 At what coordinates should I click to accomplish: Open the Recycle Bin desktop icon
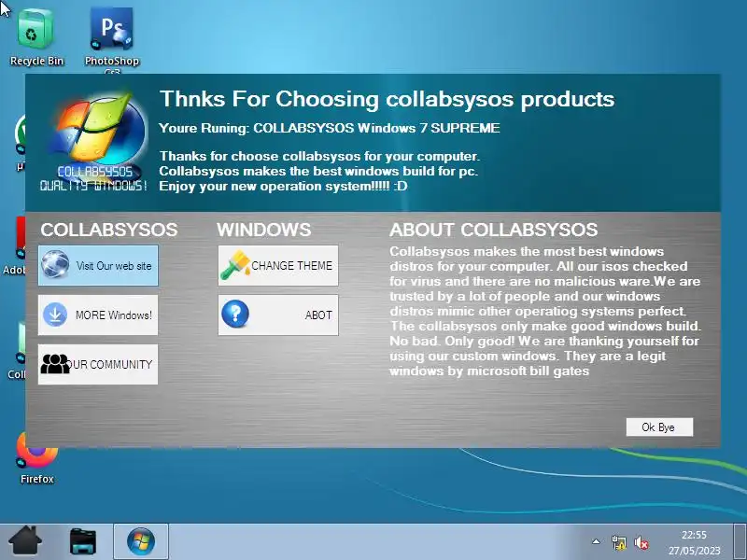pos(35,38)
